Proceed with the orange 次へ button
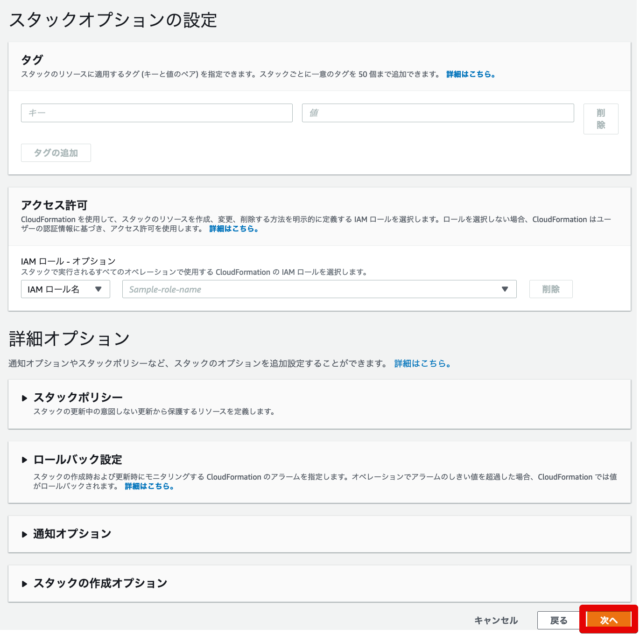This screenshot has width=640, height=635. pos(609,620)
